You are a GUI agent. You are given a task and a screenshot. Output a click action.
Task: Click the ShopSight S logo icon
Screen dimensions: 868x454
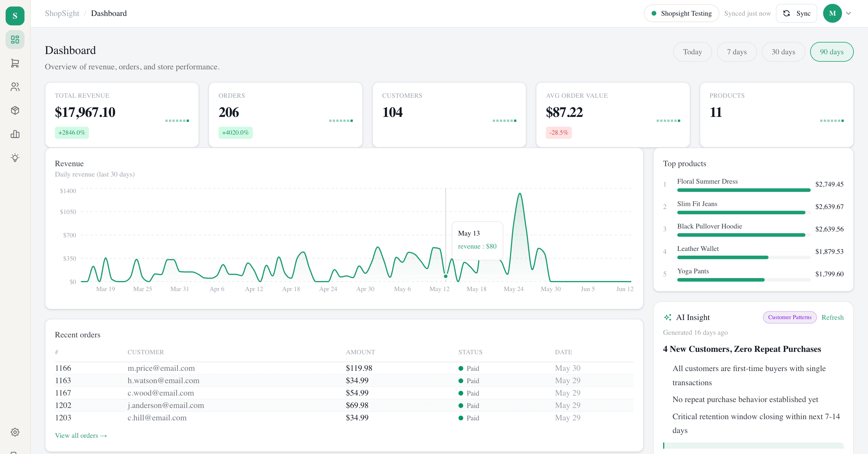(15, 15)
